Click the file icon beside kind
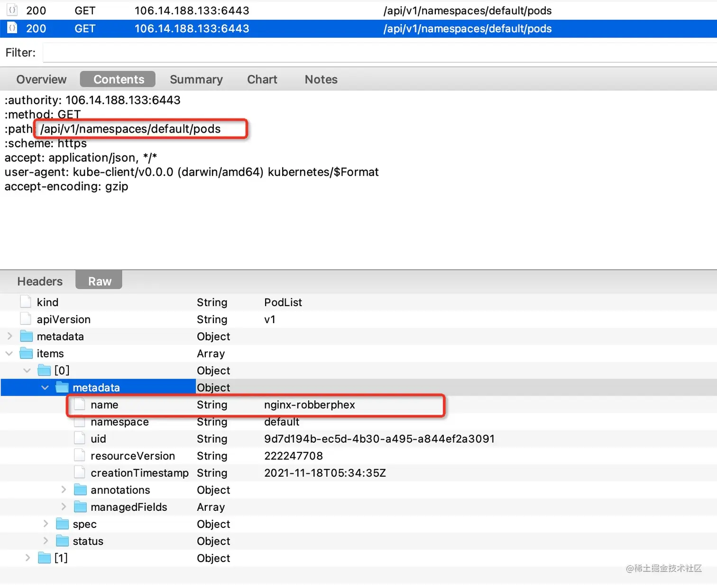Viewport: 717px width, 588px height. 26,302
